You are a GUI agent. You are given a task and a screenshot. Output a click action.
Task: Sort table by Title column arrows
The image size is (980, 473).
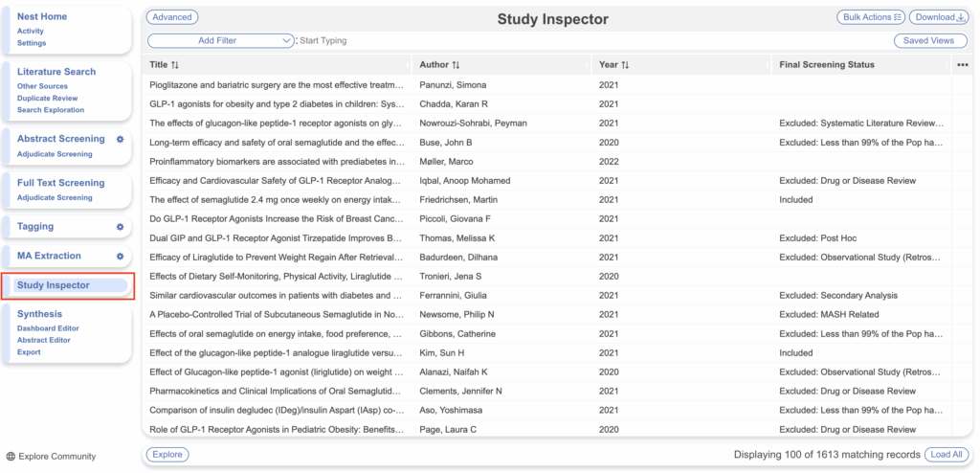(x=175, y=65)
